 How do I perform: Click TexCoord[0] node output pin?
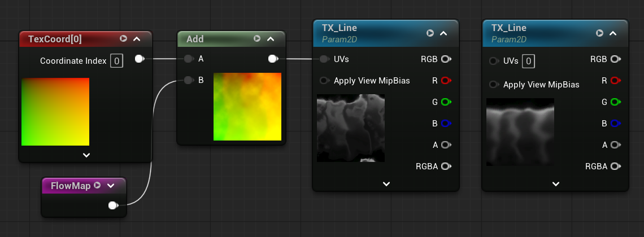tap(140, 59)
